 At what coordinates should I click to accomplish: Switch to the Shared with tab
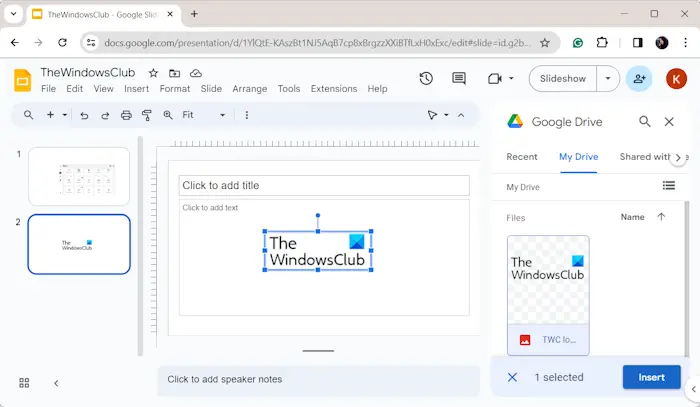645,157
